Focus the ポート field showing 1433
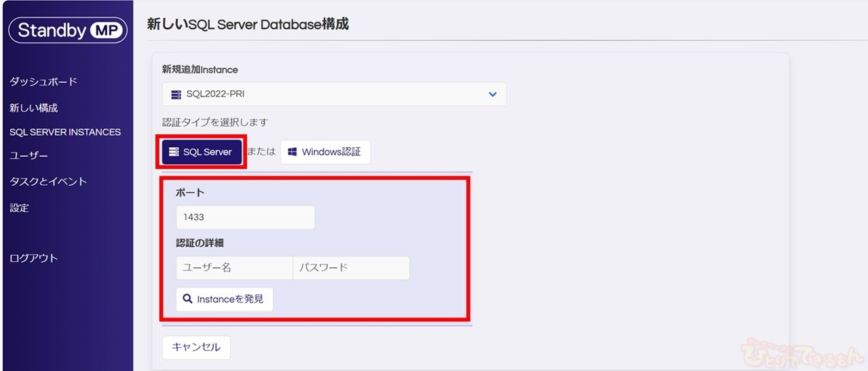 point(245,218)
